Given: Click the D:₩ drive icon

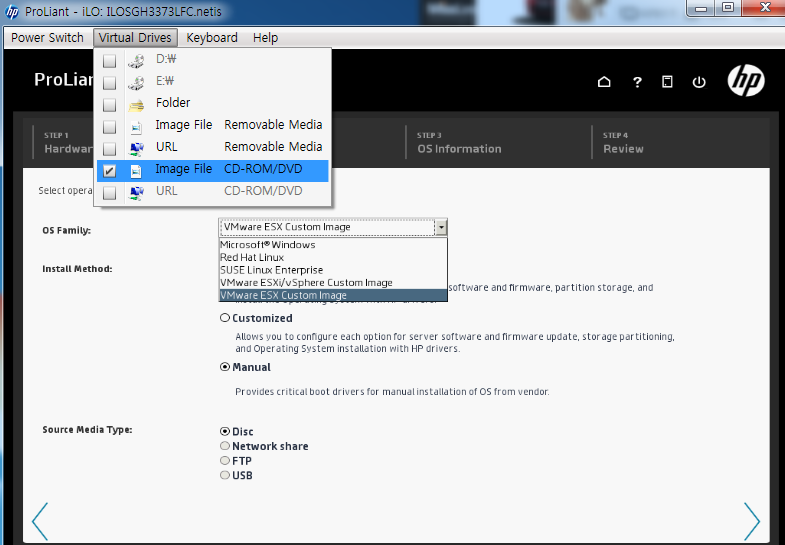Looking at the screenshot, I should pyautogui.click(x=136, y=60).
